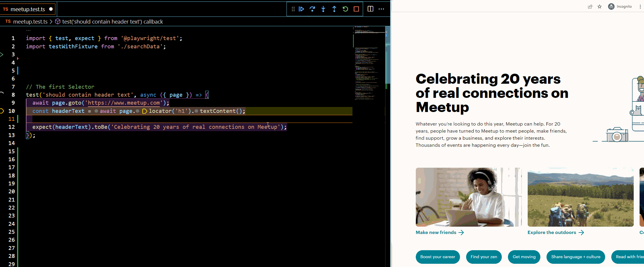Click the '@playwright/test' import string
This screenshot has height=267, width=644.
pyautogui.click(x=150, y=38)
